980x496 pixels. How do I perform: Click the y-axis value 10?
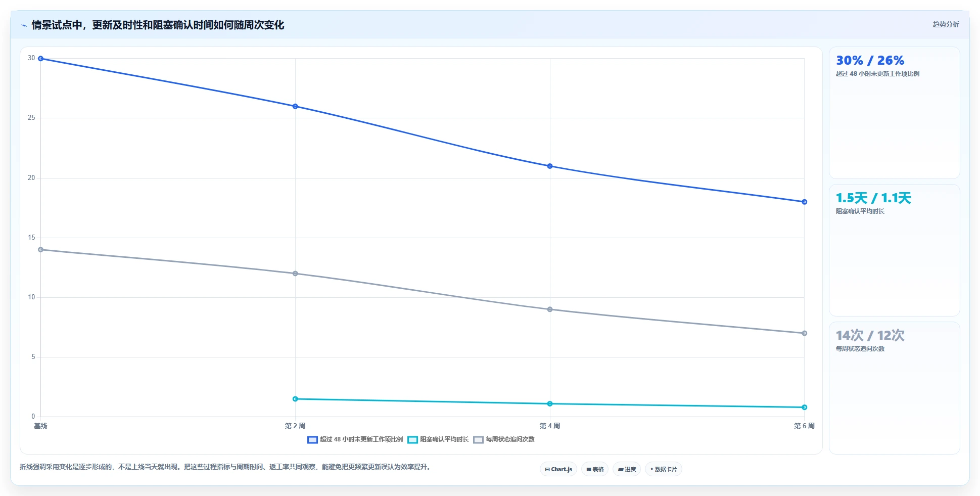point(31,297)
